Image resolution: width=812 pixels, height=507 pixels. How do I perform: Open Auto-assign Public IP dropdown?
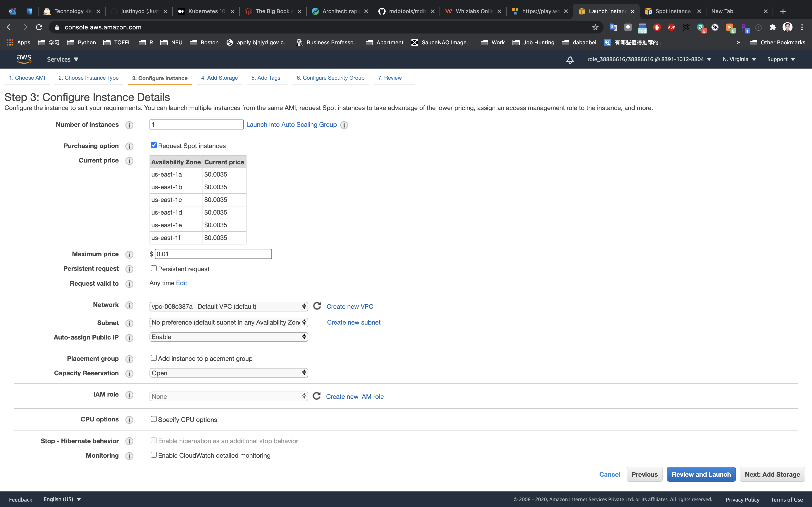click(229, 337)
